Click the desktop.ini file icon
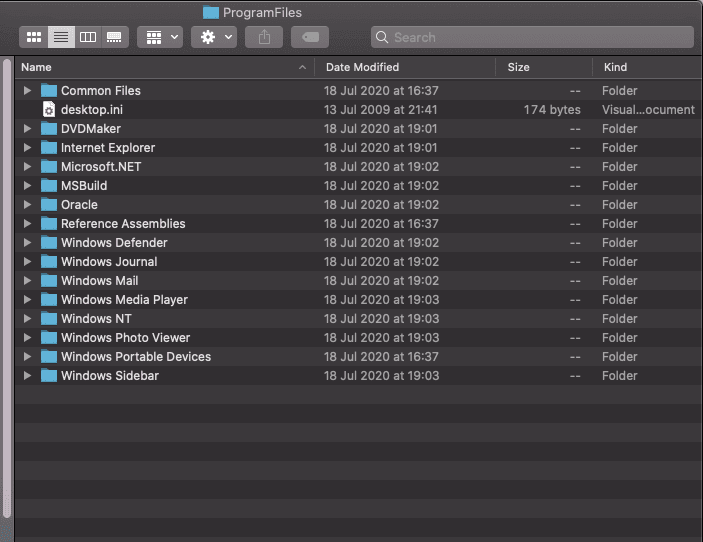Image resolution: width=703 pixels, height=542 pixels. pos(49,109)
